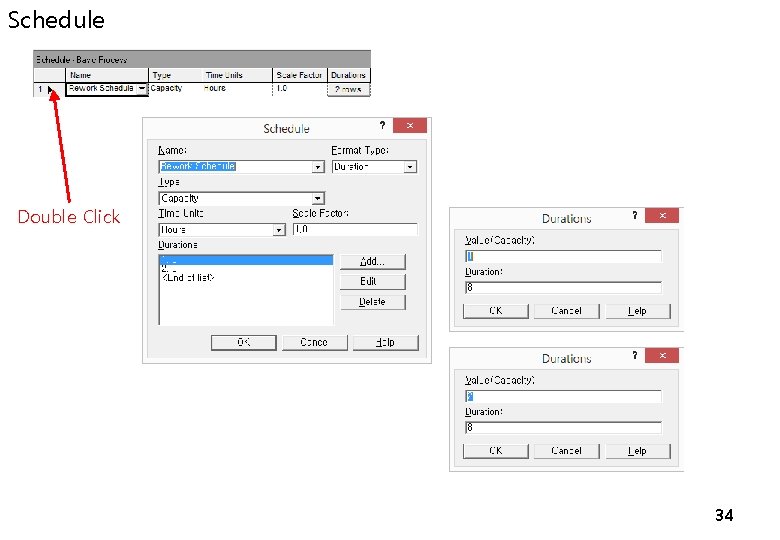The width and height of the screenshot is (780, 540).
Task: Click the question mark icon in Schedule dialog
Action: (382, 125)
